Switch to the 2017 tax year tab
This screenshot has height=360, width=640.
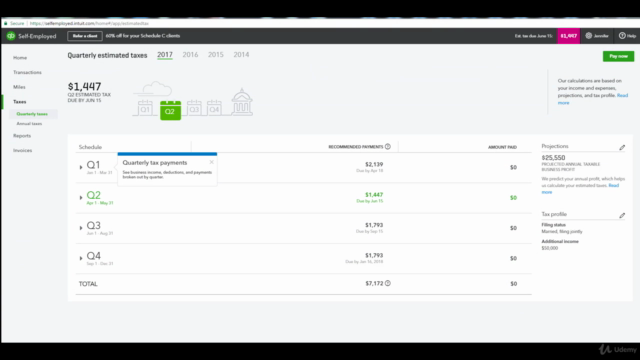pyautogui.click(x=165, y=55)
